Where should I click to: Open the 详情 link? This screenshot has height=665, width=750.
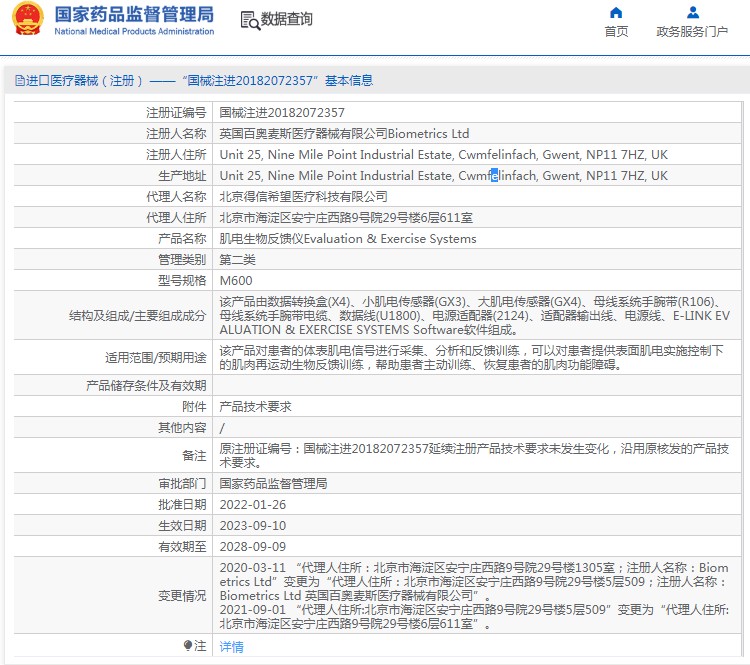(x=232, y=647)
